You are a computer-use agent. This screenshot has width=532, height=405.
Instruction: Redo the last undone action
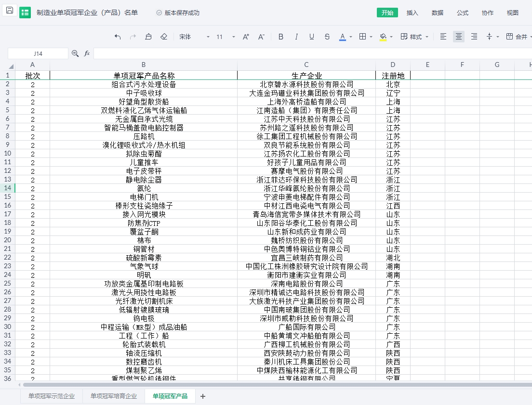tap(133, 37)
